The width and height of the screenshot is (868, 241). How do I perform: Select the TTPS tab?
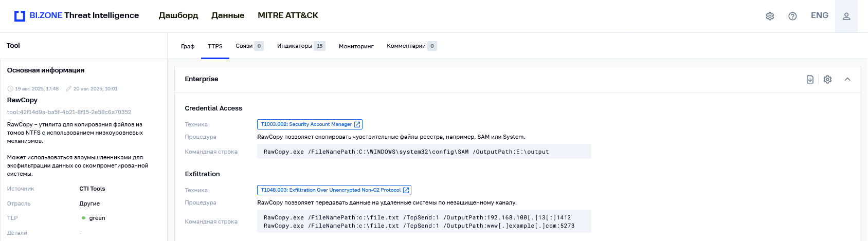[215, 46]
